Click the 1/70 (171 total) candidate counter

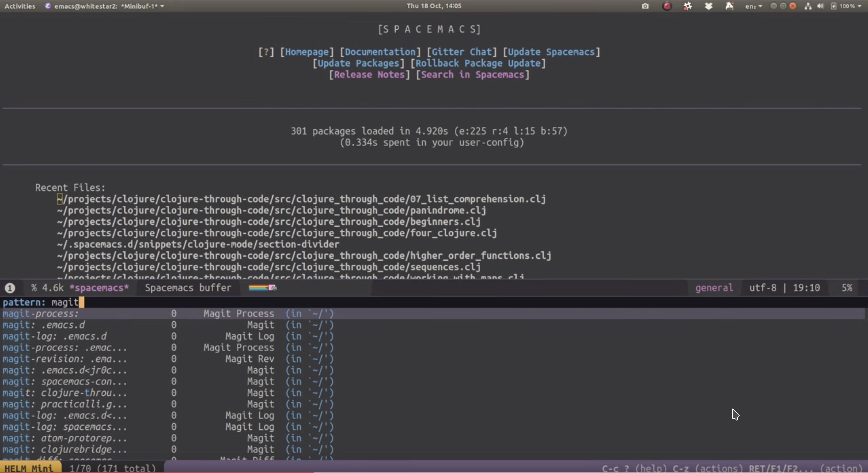113,468
